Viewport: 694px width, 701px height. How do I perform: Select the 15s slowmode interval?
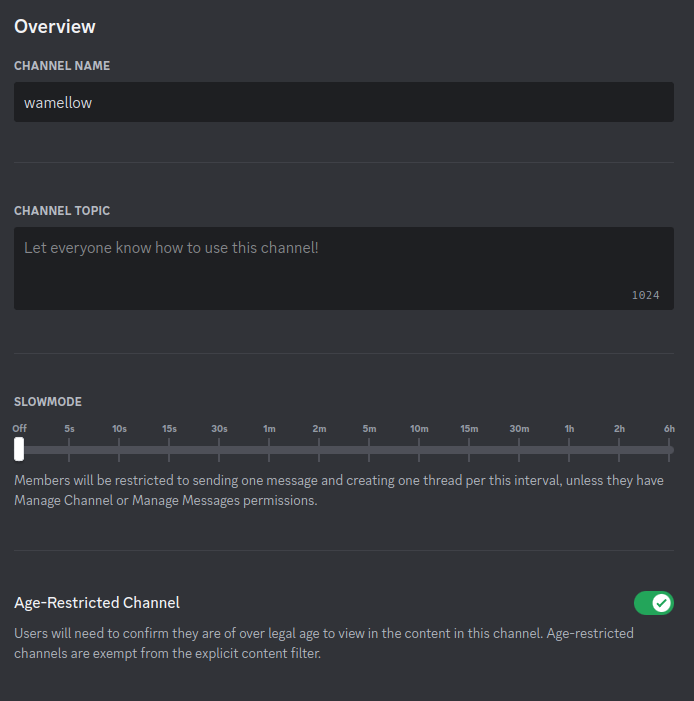click(169, 450)
